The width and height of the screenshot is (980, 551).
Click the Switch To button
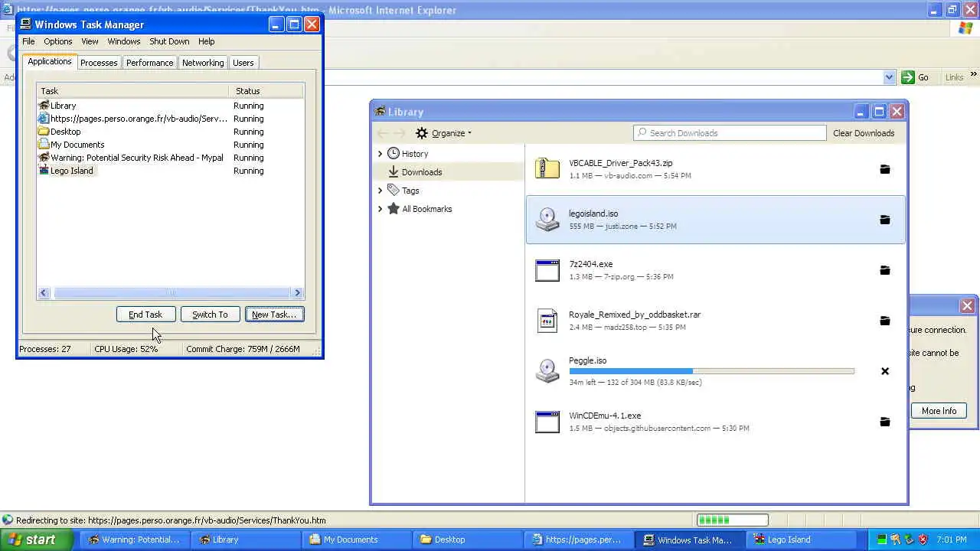(210, 315)
